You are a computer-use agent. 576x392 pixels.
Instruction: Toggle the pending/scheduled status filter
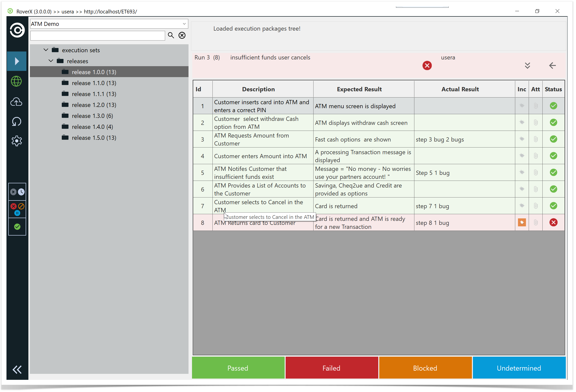[x=17, y=192]
